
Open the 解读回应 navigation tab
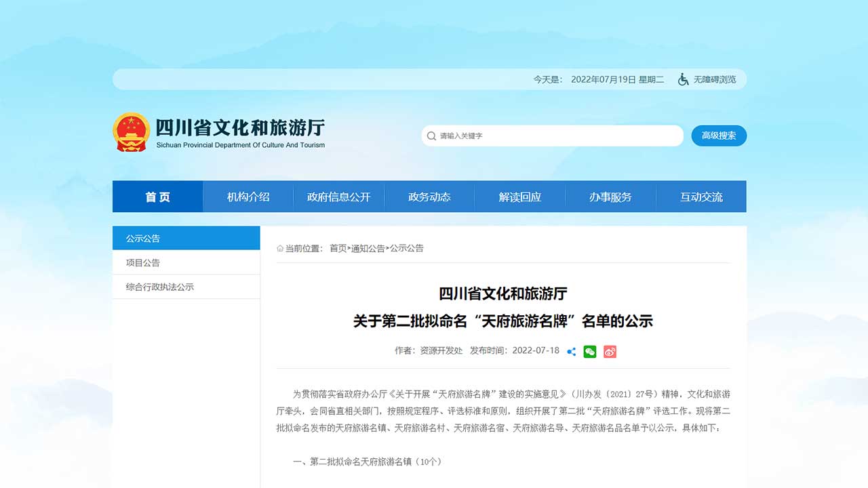click(x=520, y=197)
